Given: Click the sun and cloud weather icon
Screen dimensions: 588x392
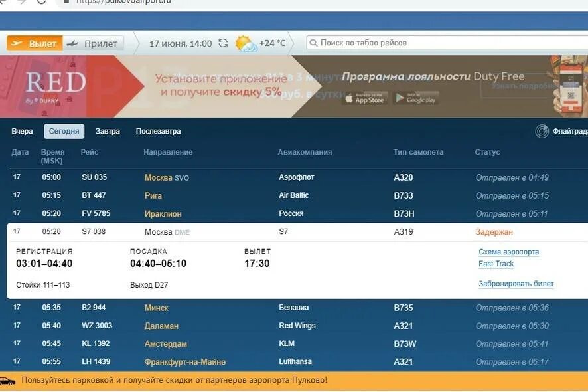Looking at the screenshot, I should (246, 44).
